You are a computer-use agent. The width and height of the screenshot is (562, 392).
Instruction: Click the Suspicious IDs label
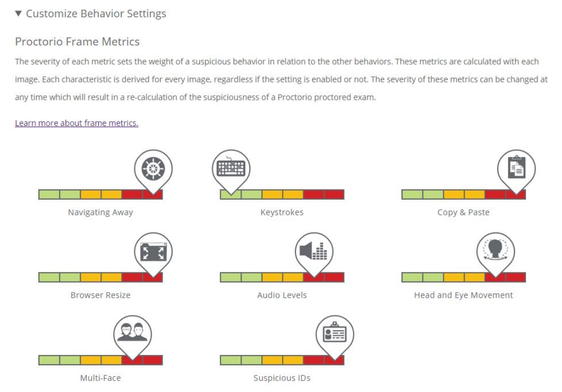click(x=282, y=377)
